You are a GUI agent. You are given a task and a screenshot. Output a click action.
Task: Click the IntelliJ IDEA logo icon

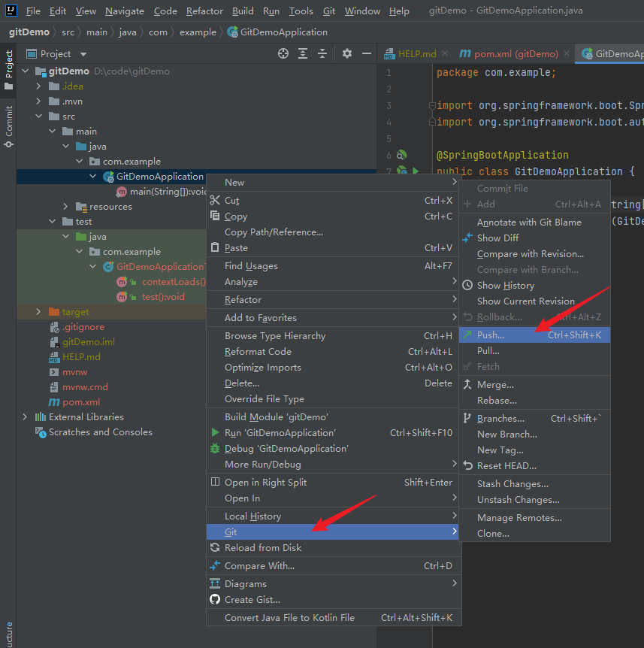click(11, 11)
